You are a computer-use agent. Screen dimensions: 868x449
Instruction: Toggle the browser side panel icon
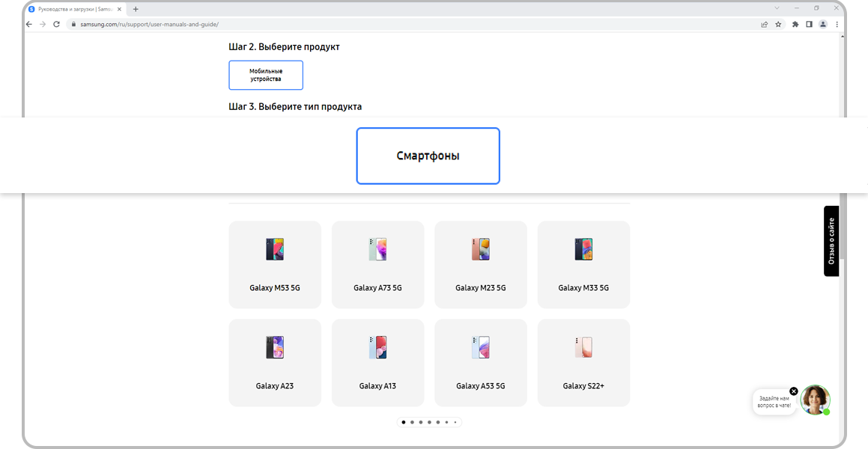coord(809,25)
